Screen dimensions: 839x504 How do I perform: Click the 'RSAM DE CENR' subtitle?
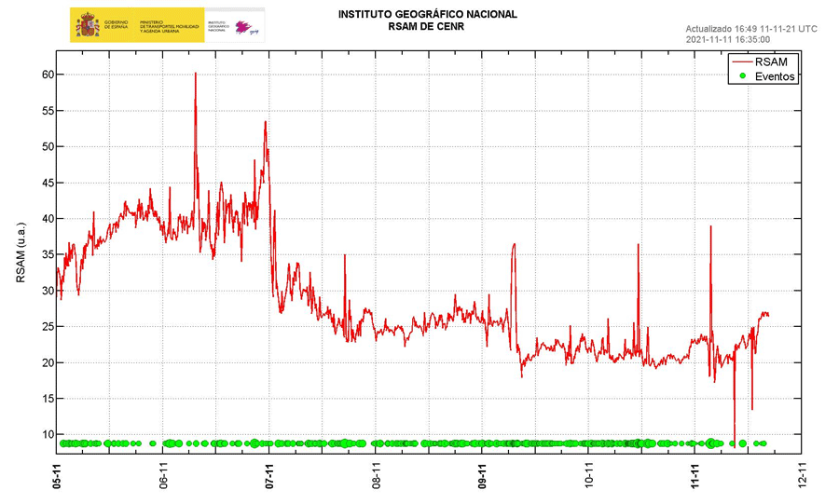[x=426, y=26]
